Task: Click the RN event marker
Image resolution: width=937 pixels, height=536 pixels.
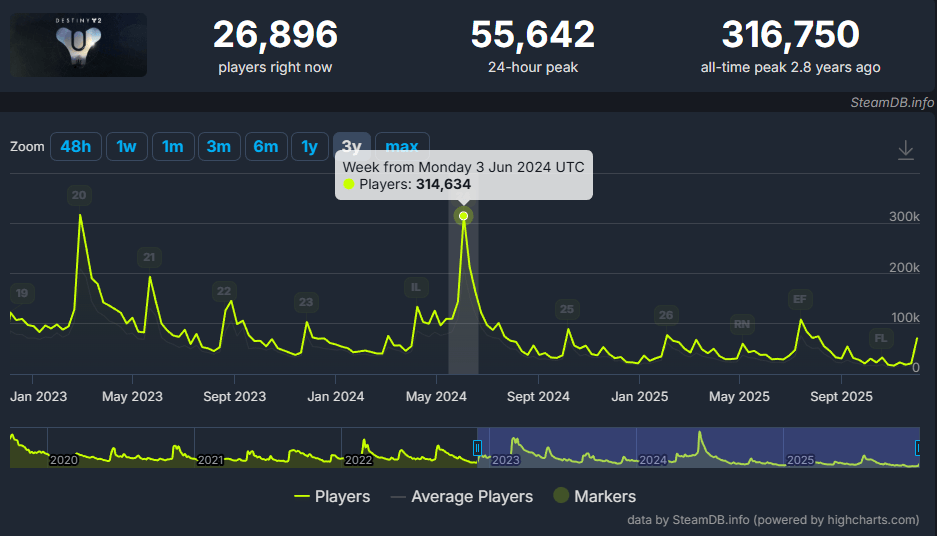Action: coord(741,324)
